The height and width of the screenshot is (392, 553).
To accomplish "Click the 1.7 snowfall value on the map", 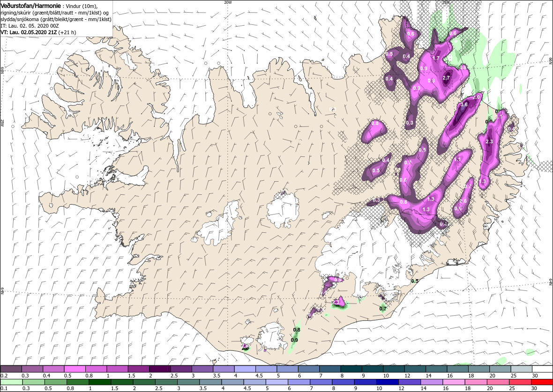I will click(436, 58).
